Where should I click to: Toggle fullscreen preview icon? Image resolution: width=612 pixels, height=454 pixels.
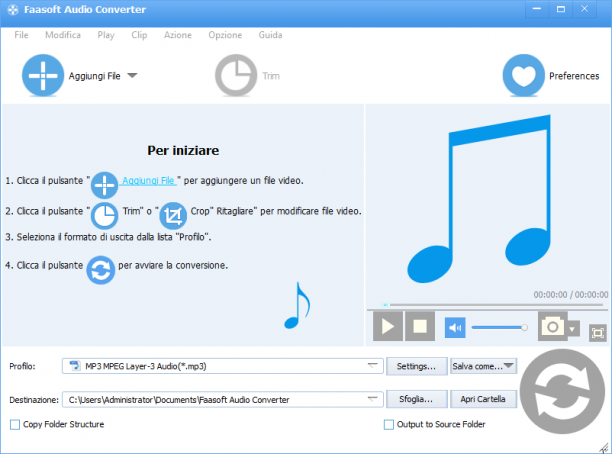pos(598,333)
